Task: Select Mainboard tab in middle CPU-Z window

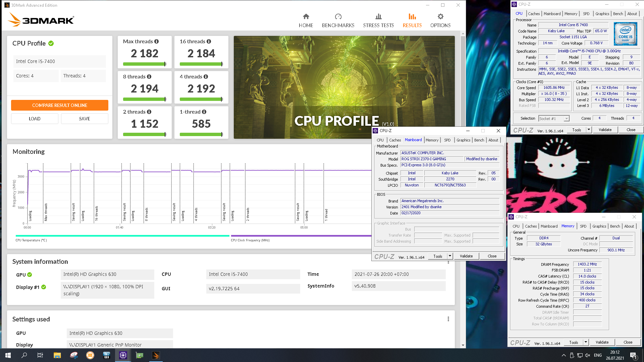Action: (x=413, y=140)
